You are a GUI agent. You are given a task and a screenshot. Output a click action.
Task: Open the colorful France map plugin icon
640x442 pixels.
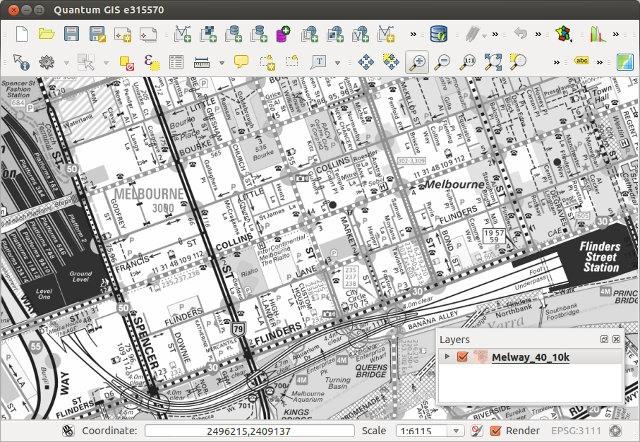(x=564, y=34)
